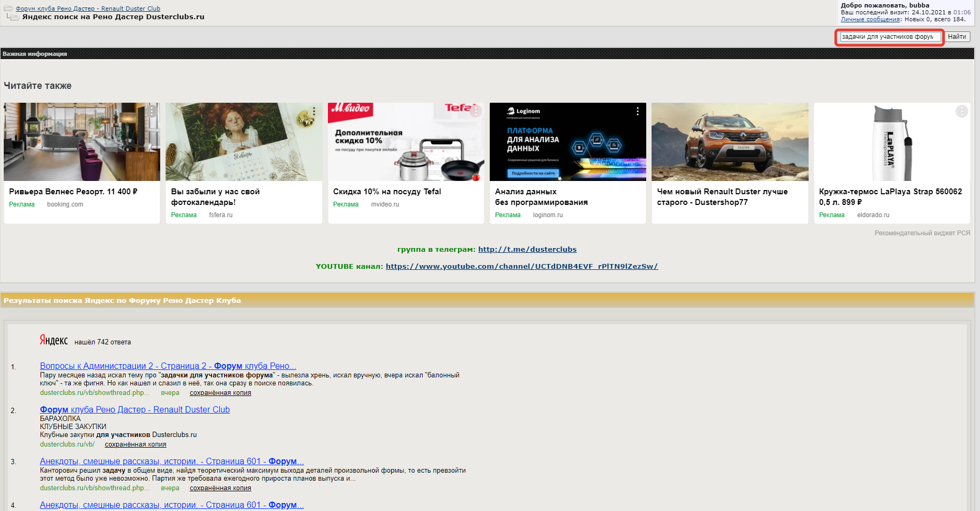
Task: Click the Loginom data platform ad image
Action: (x=568, y=142)
